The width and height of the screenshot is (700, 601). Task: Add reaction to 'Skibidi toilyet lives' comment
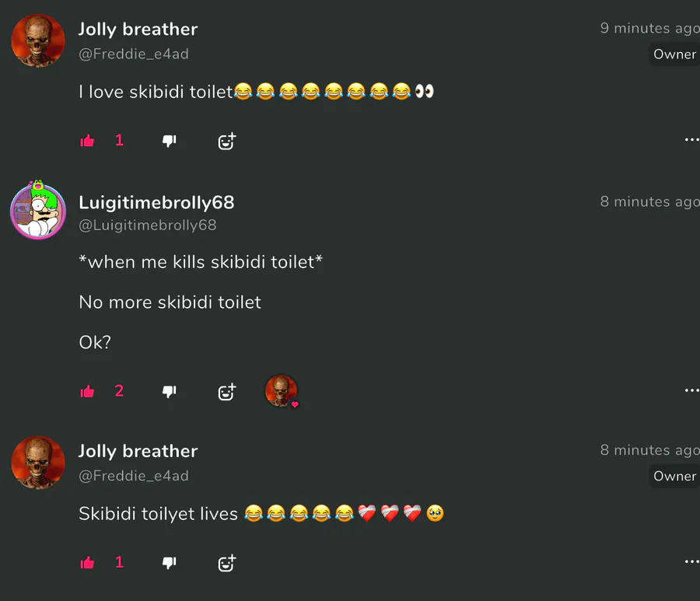tap(227, 563)
